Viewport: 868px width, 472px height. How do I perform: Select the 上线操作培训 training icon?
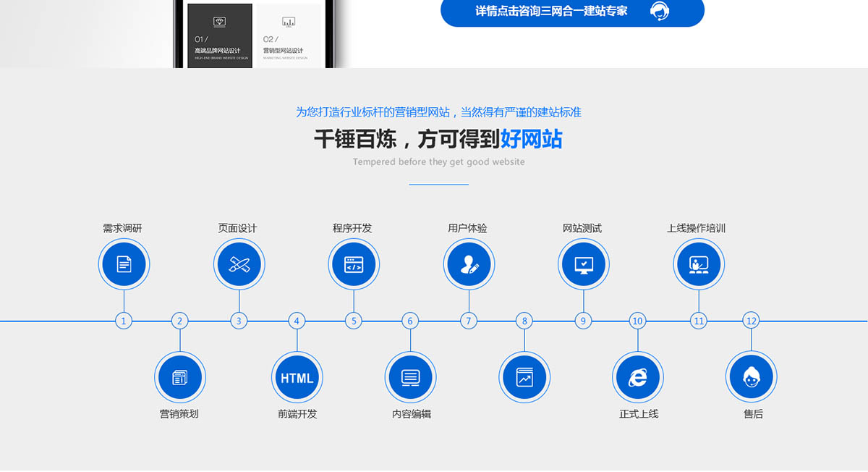699,264
